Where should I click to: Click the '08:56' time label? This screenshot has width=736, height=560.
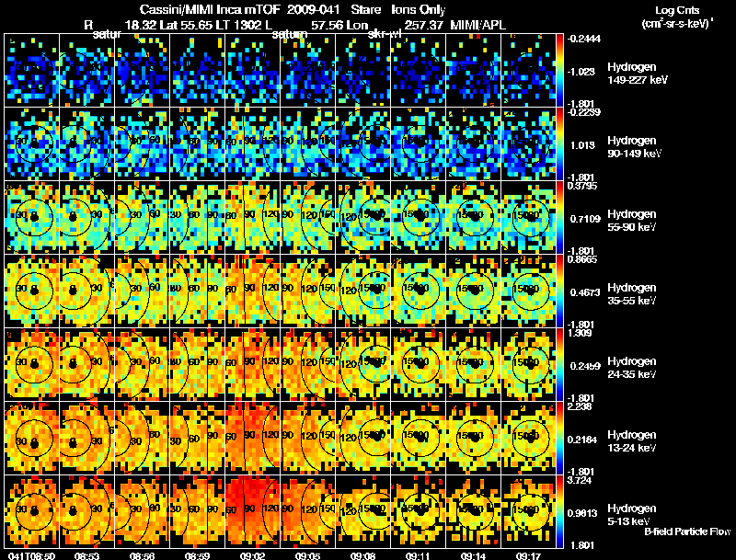142,555
